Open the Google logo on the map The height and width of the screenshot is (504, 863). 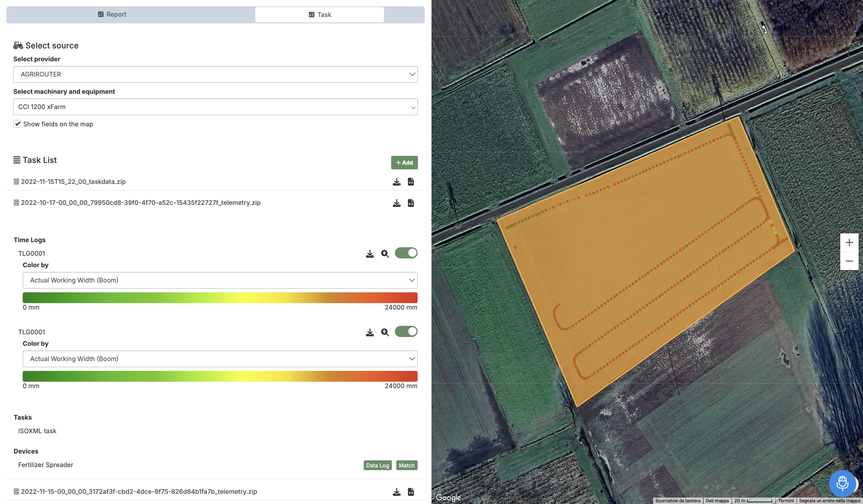(x=448, y=498)
